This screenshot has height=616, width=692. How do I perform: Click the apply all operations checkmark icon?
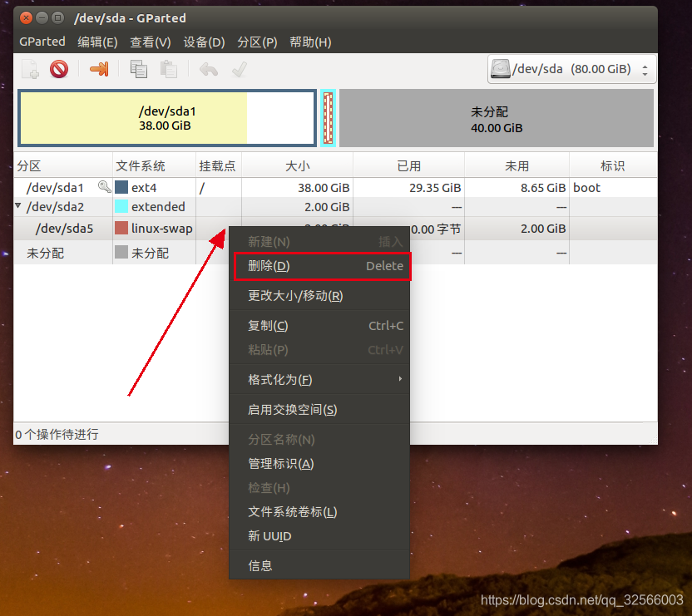tap(240, 69)
